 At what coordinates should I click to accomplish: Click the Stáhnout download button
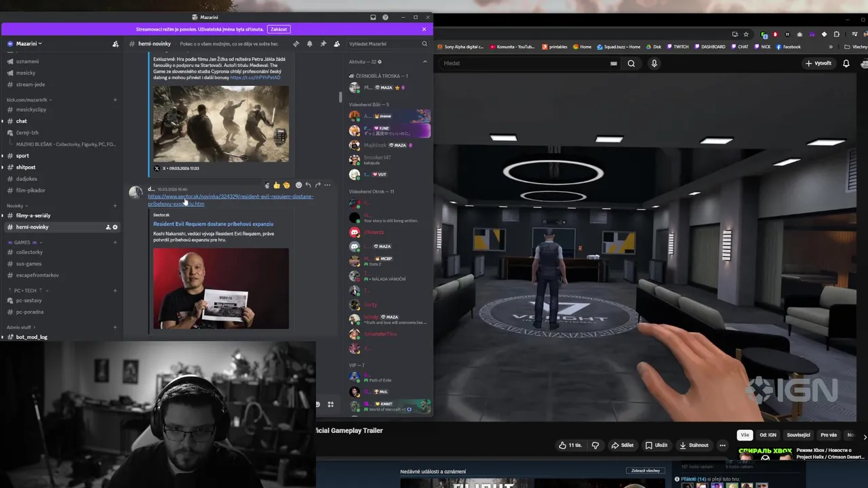[694, 445]
